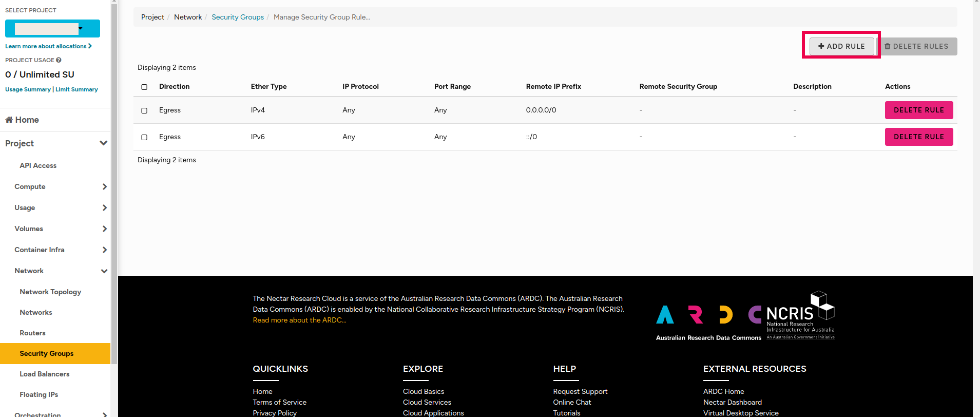Follow the Learn more about allocations link
The image size is (980, 417).
pyautogui.click(x=48, y=46)
